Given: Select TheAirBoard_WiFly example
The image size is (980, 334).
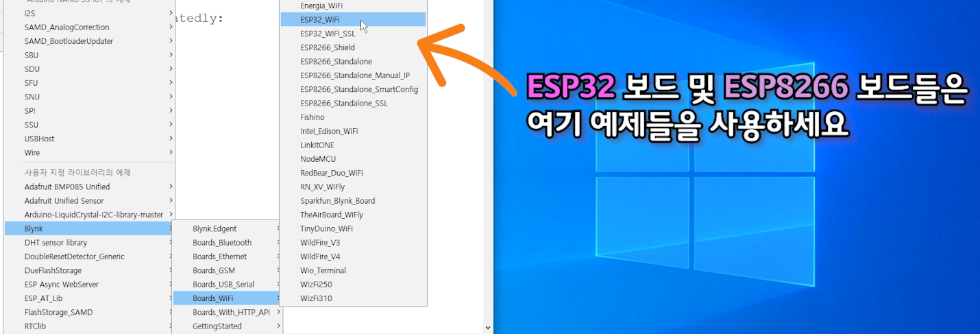Looking at the screenshot, I should tap(353, 215).
